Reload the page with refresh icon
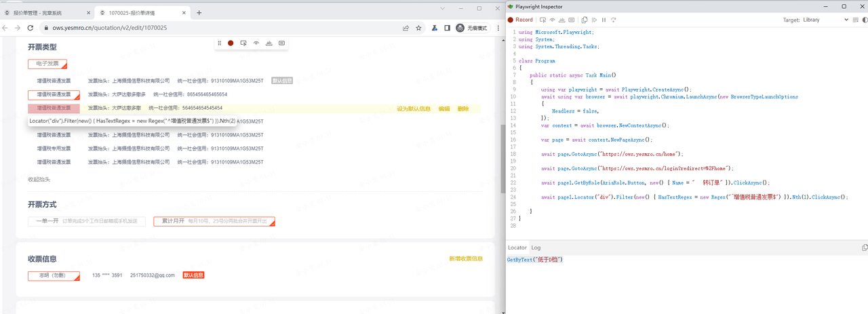Viewport: 868px width, 314px height. click(x=31, y=28)
